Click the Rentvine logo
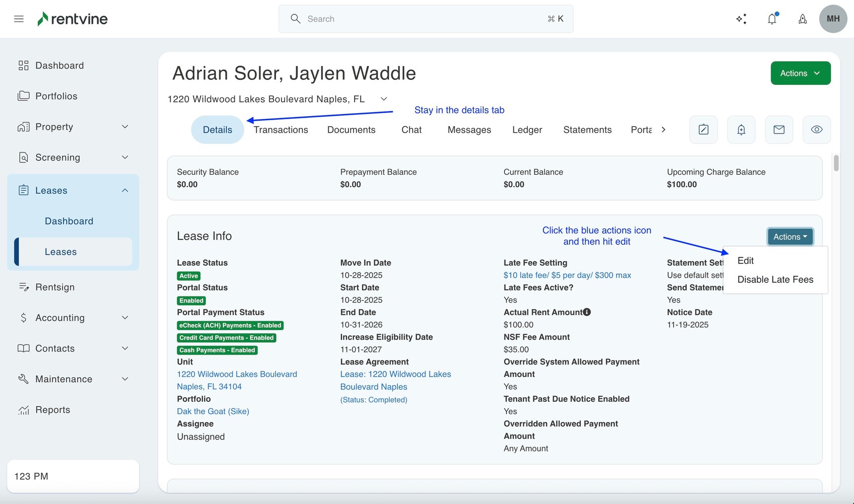The image size is (854, 504). click(x=72, y=18)
